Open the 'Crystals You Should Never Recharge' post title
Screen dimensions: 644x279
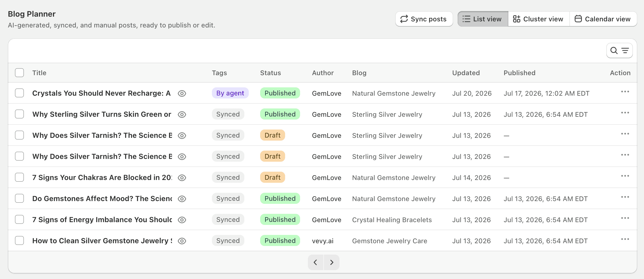(102, 93)
